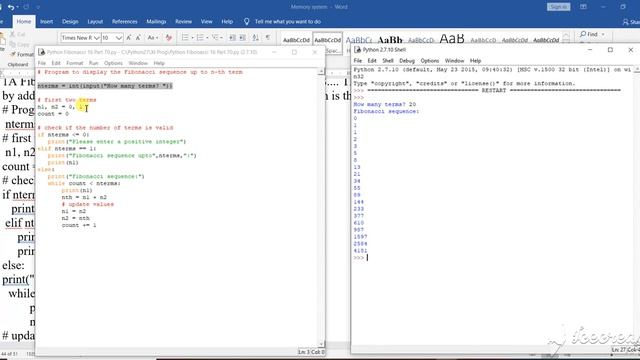Open Format menu in the Python editor window
Image resolution: width=640 pixels, height=360 pixels.
pyautogui.click(x=74, y=63)
